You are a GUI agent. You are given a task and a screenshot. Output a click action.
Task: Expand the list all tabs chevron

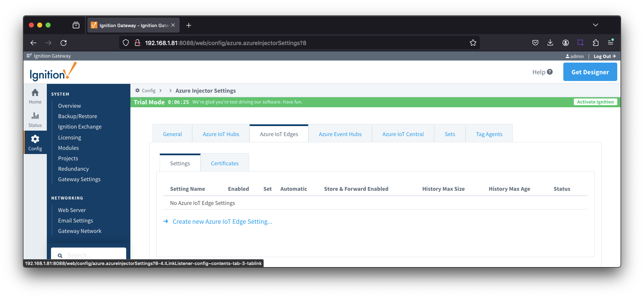[x=596, y=25]
